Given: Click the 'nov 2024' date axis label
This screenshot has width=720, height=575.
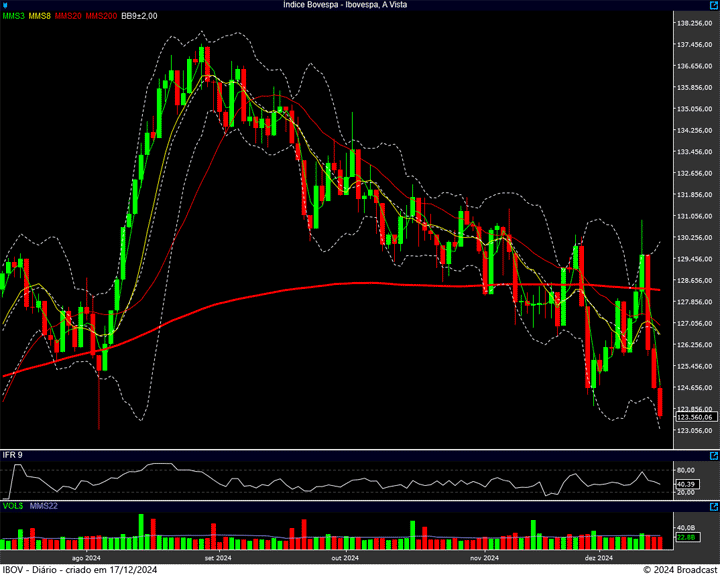Looking at the screenshot, I should click(484, 558).
